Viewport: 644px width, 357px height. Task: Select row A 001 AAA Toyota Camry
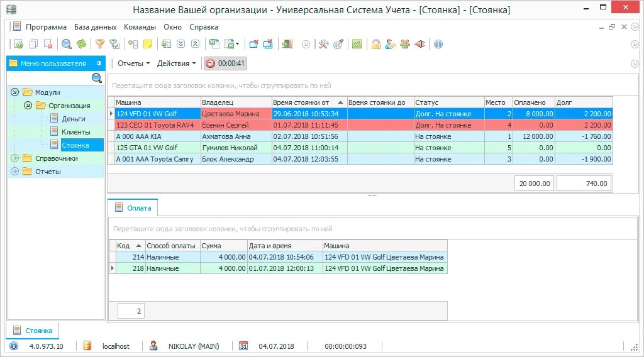pyautogui.click(x=360, y=159)
